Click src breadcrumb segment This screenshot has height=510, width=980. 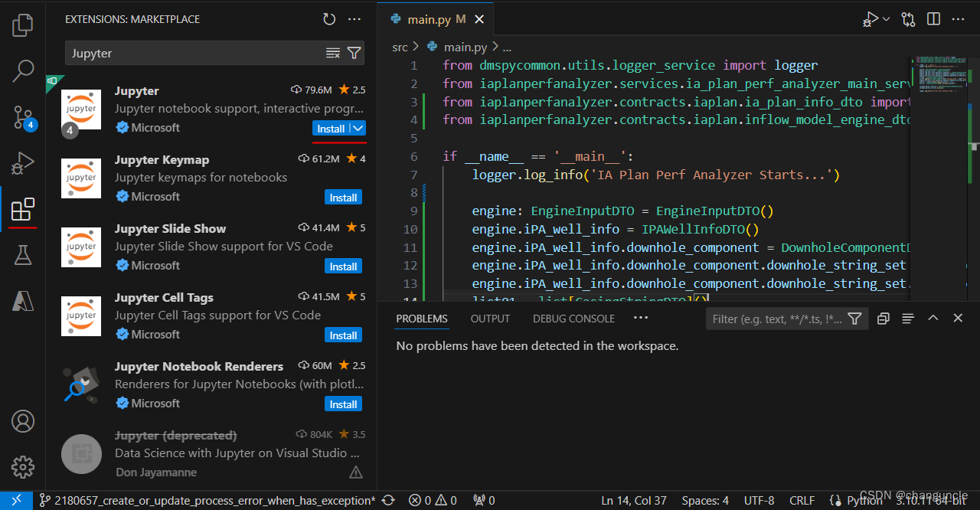pyautogui.click(x=400, y=47)
